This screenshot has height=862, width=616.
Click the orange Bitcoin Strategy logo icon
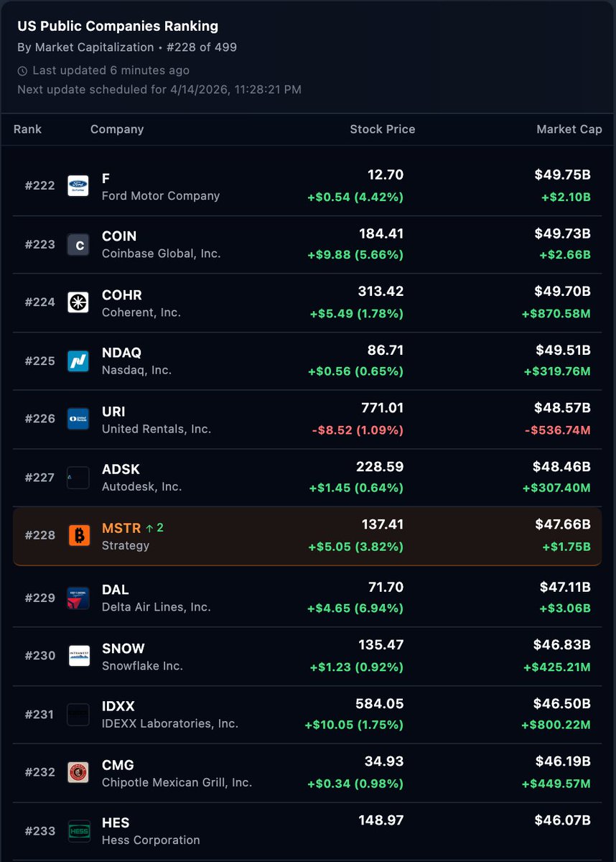pos(79,535)
